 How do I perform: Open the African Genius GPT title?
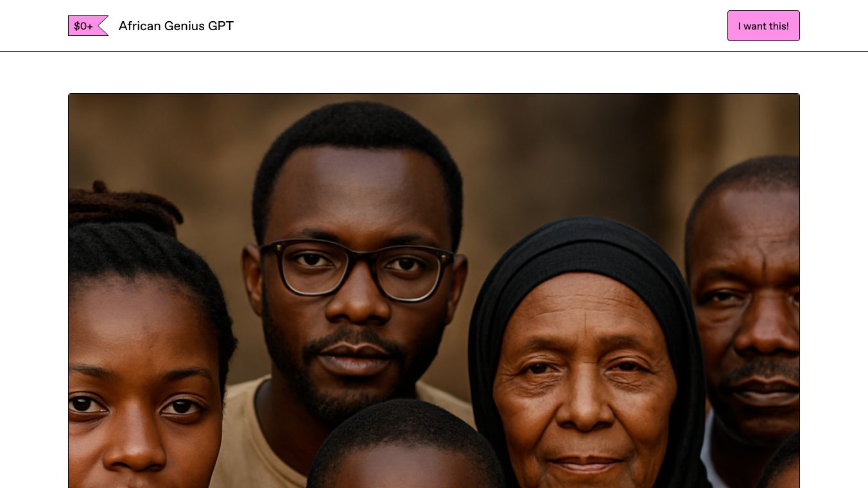[176, 26]
